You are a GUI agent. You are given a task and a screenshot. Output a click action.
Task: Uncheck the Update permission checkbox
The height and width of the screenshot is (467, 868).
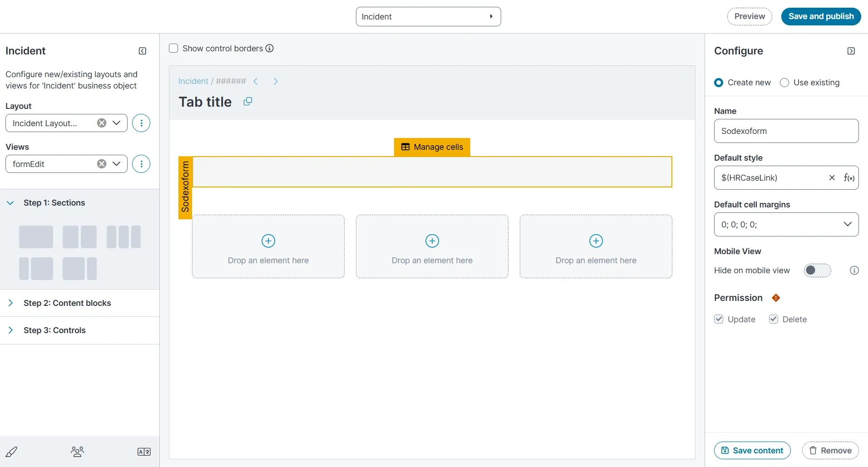point(719,319)
